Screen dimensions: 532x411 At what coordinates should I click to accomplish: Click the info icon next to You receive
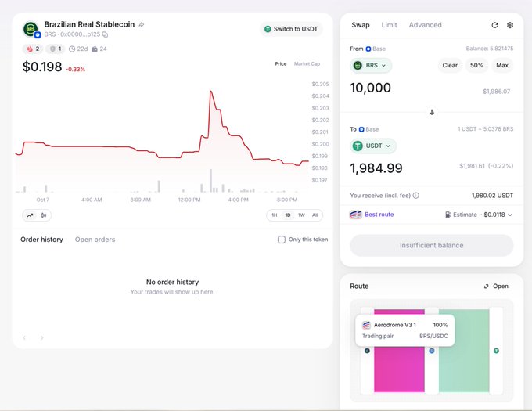416,196
